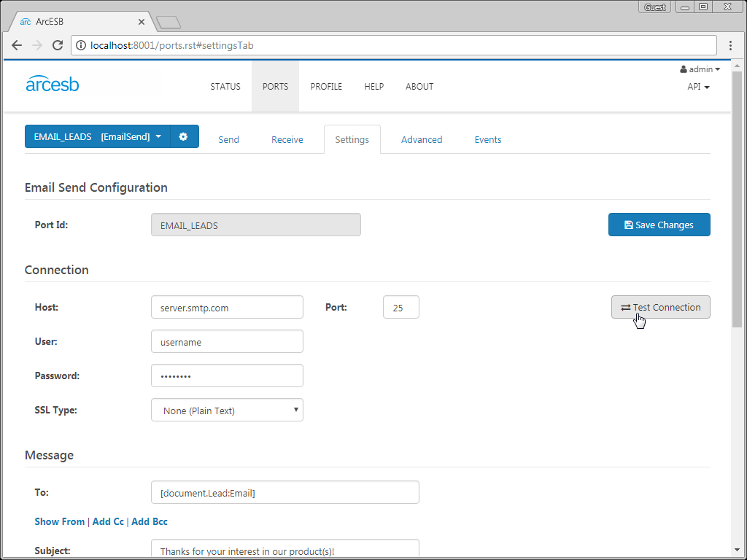Click the Password field
747x560 pixels.
coord(228,376)
